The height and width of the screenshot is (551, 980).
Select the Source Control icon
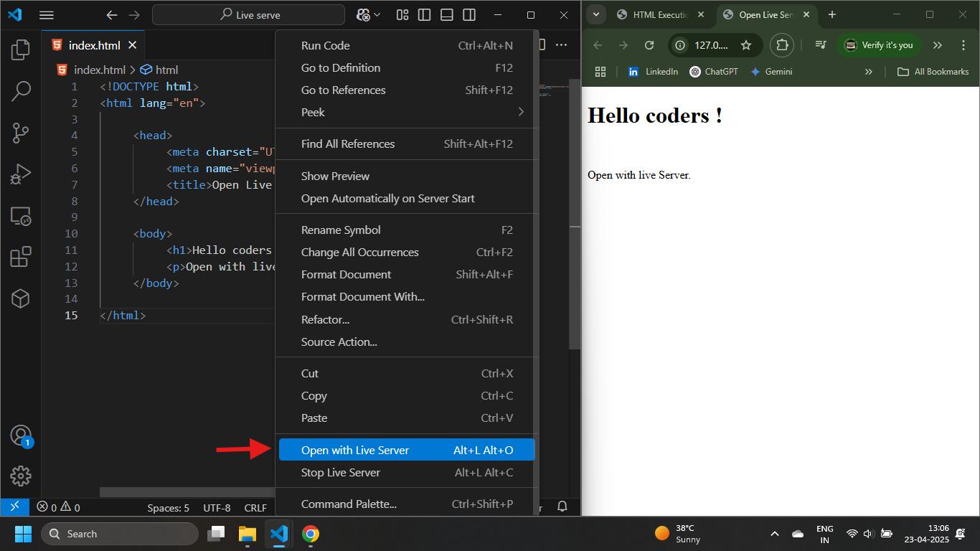[x=20, y=133]
